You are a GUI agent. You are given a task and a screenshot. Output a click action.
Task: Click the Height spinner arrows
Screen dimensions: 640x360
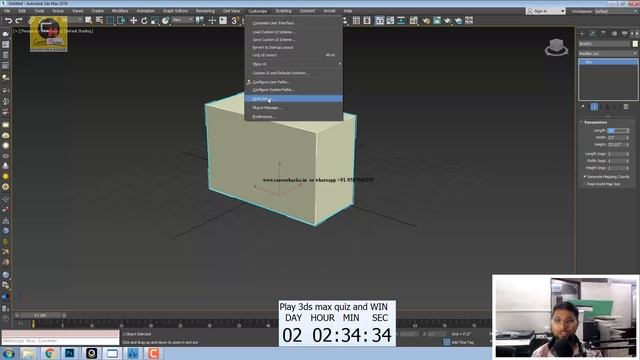pyautogui.click(x=628, y=144)
